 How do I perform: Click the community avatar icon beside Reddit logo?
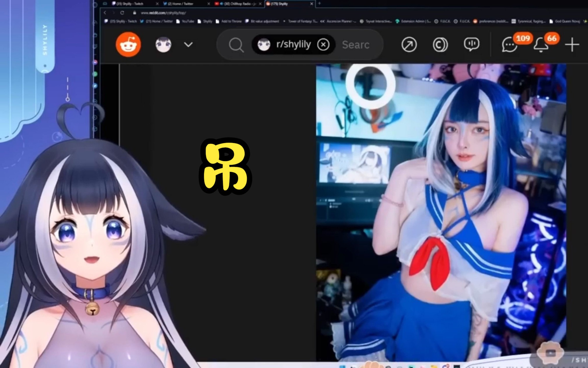click(163, 45)
